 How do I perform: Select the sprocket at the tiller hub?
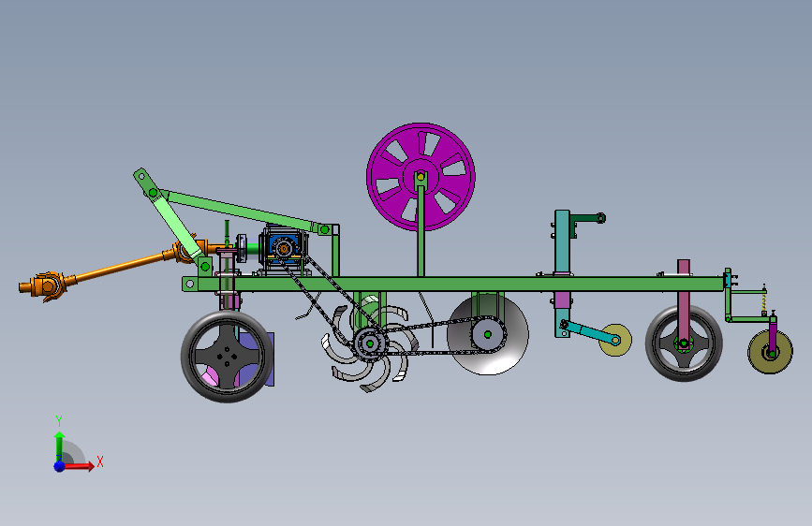click(370, 343)
